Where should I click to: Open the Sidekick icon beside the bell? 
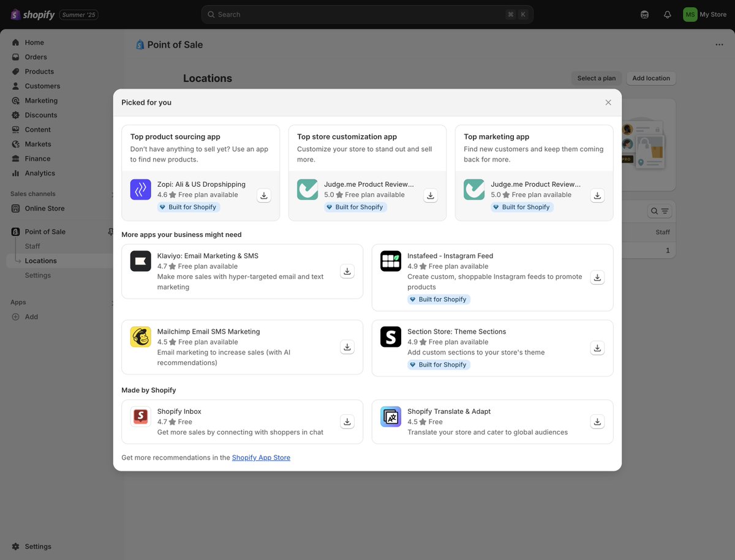(644, 15)
